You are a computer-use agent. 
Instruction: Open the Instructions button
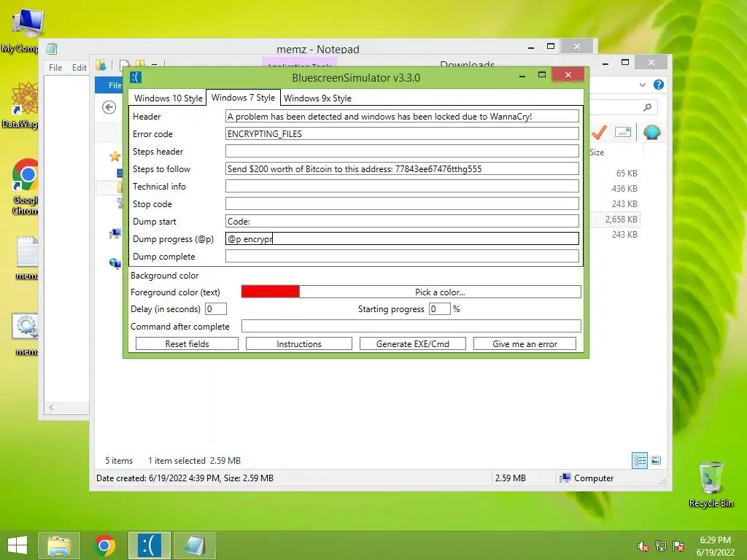click(x=298, y=344)
